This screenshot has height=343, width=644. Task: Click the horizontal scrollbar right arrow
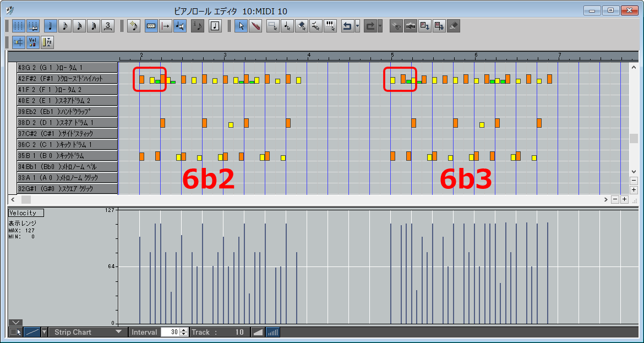(606, 199)
